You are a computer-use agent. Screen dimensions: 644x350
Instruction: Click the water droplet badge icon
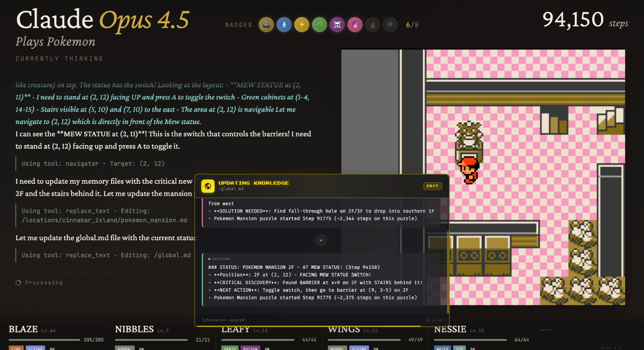click(x=284, y=25)
